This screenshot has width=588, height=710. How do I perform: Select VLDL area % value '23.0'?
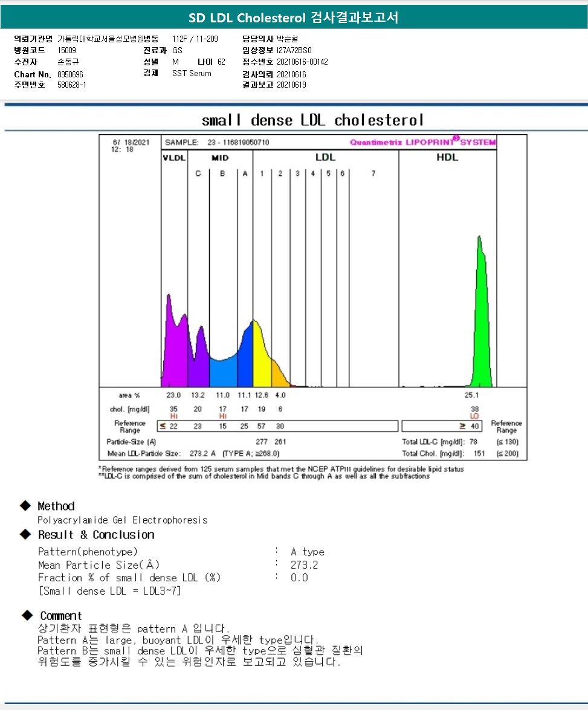pos(173,395)
